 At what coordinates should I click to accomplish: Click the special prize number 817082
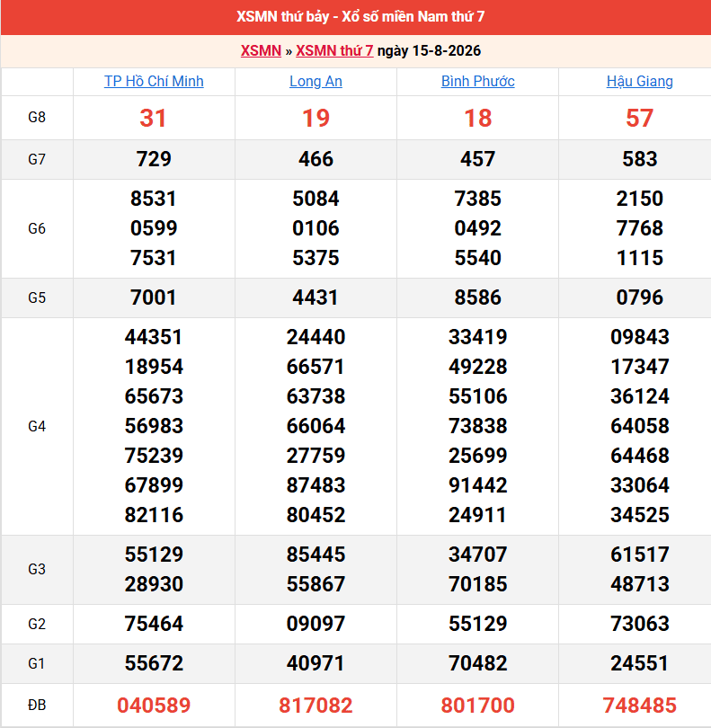tap(316, 706)
